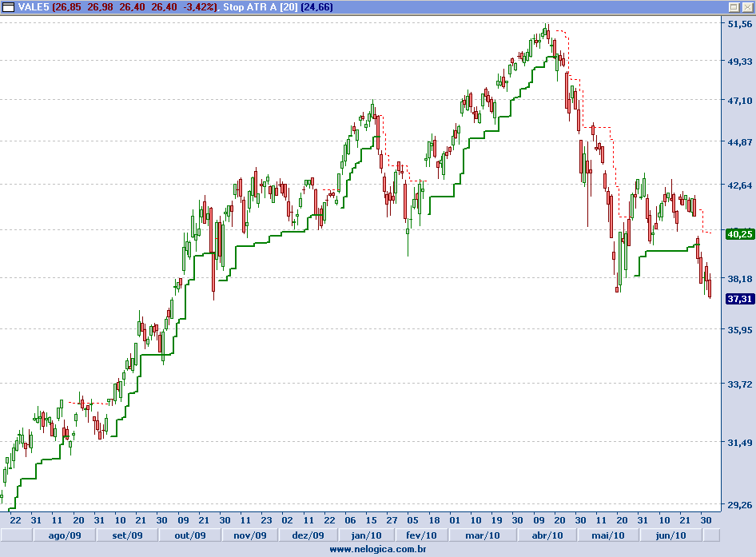Select the abr/10 month button
The height and width of the screenshot is (557, 756).
tap(547, 535)
